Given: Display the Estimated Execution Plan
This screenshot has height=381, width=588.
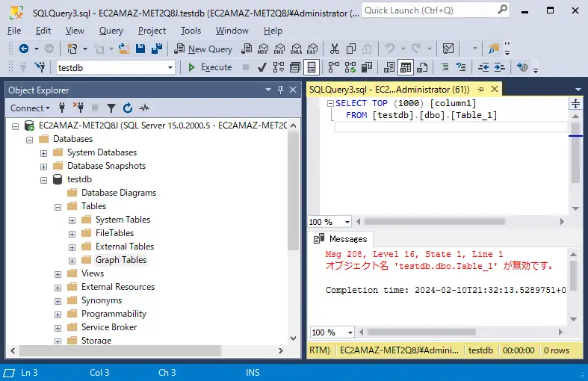Looking at the screenshot, I should click(x=279, y=67).
